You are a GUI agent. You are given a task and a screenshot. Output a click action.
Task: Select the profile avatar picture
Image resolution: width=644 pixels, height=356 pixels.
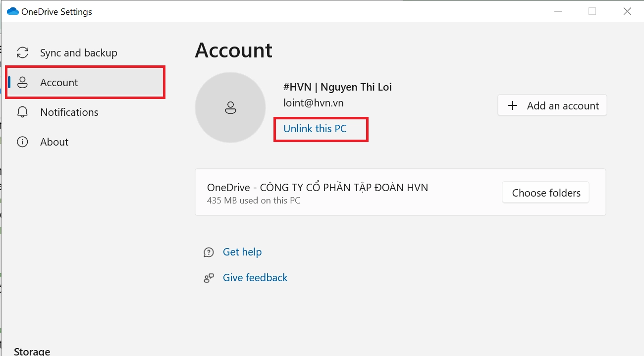click(230, 107)
